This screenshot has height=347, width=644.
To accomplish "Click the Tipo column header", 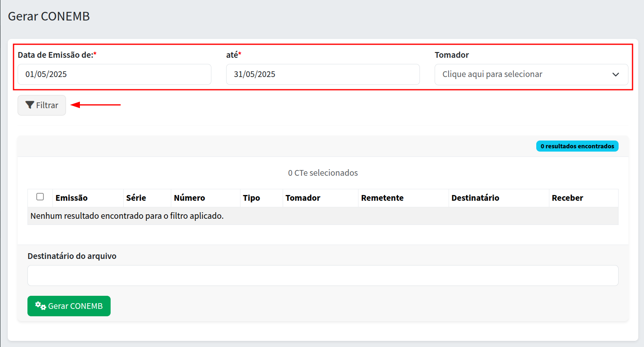I will click(251, 198).
